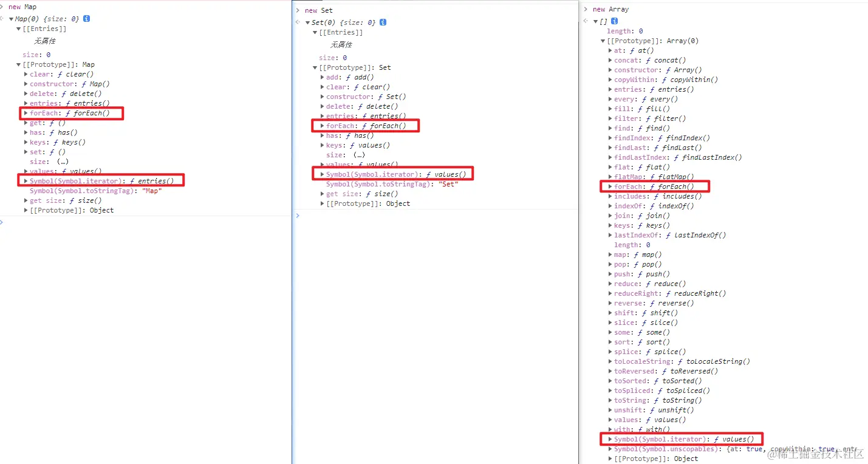Invoke the size (…) getter in Map prototype
This screenshot has width=868, height=464.
pyautogui.click(x=61, y=162)
